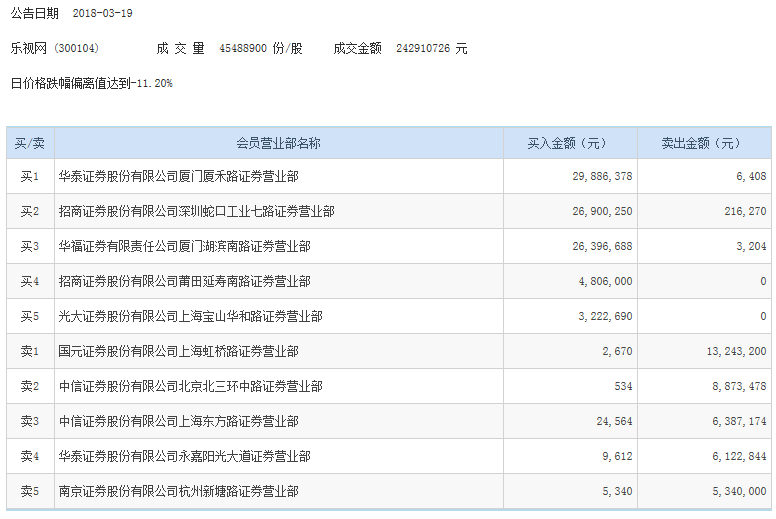Click sell amount 6,408
The height and width of the screenshot is (519, 776).
coord(751,176)
